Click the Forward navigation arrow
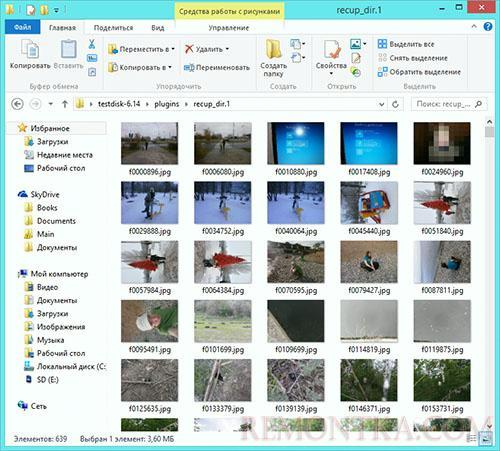 tap(35, 104)
